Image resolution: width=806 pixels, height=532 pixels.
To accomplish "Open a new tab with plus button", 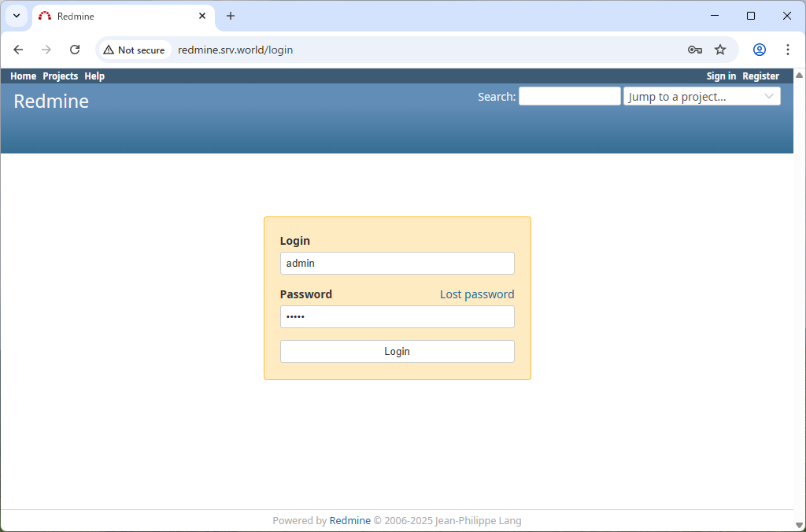I will pyautogui.click(x=231, y=16).
